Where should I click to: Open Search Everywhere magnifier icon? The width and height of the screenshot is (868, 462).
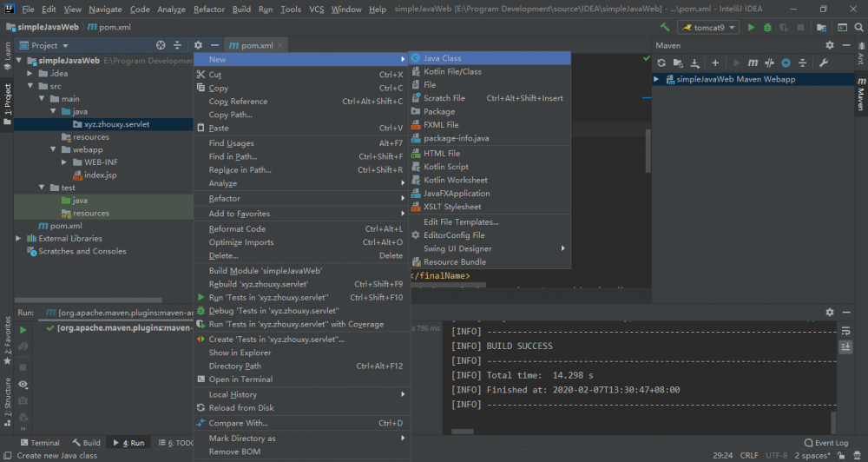[x=858, y=27]
